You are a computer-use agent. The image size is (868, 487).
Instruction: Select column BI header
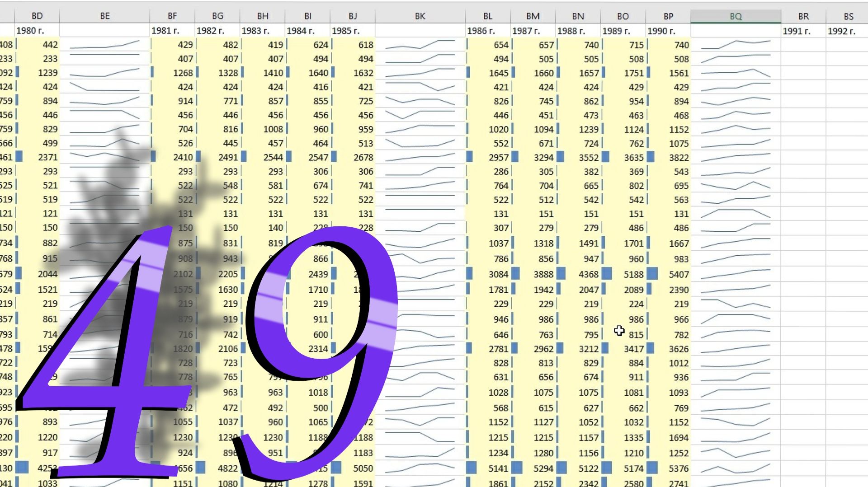pos(308,16)
